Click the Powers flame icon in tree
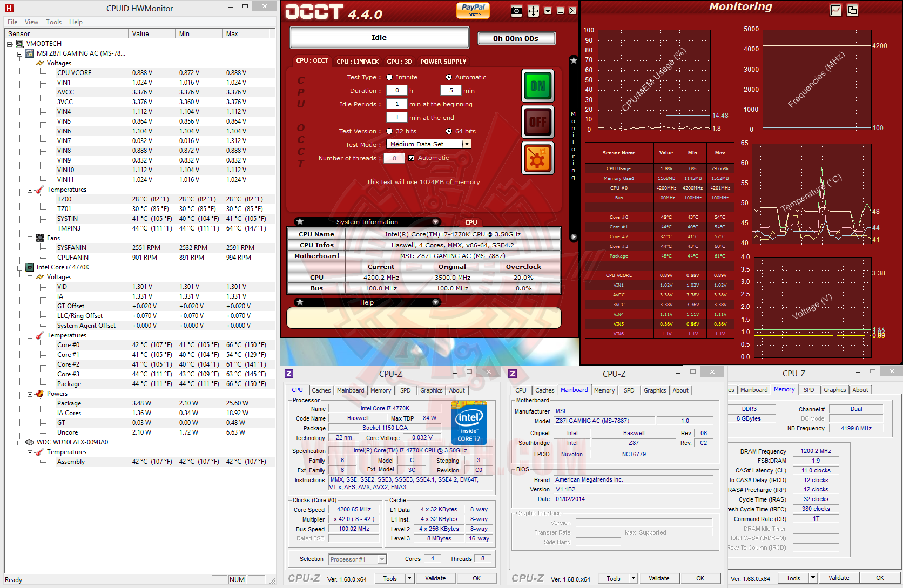Screen dimensions: 903x588 tap(40, 394)
